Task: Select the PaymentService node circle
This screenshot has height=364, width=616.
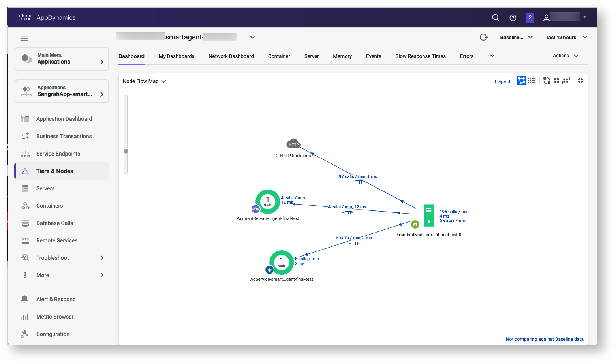Action: tap(268, 201)
